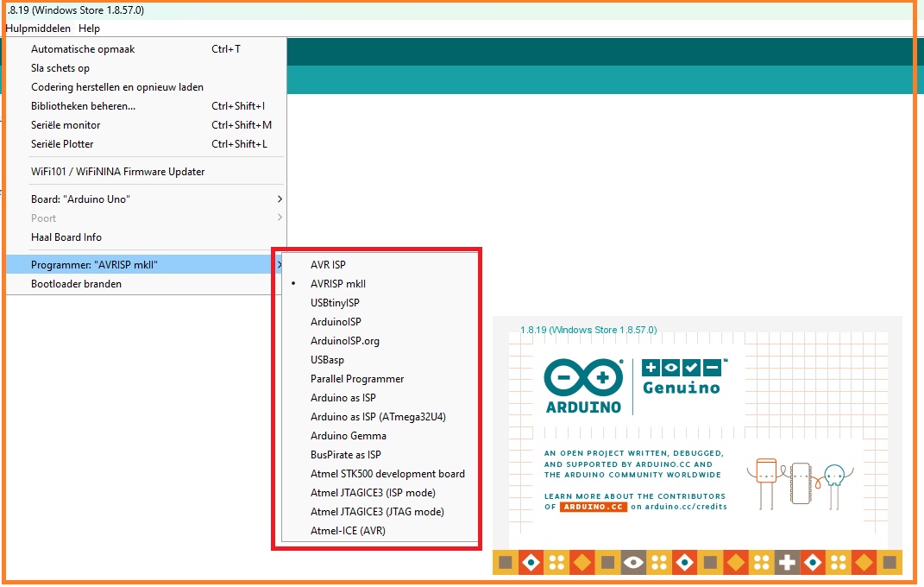Expand the Board: "Arduino Uno" submenu
The width and height of the screenshot is (924, 587).
[146, 199]
